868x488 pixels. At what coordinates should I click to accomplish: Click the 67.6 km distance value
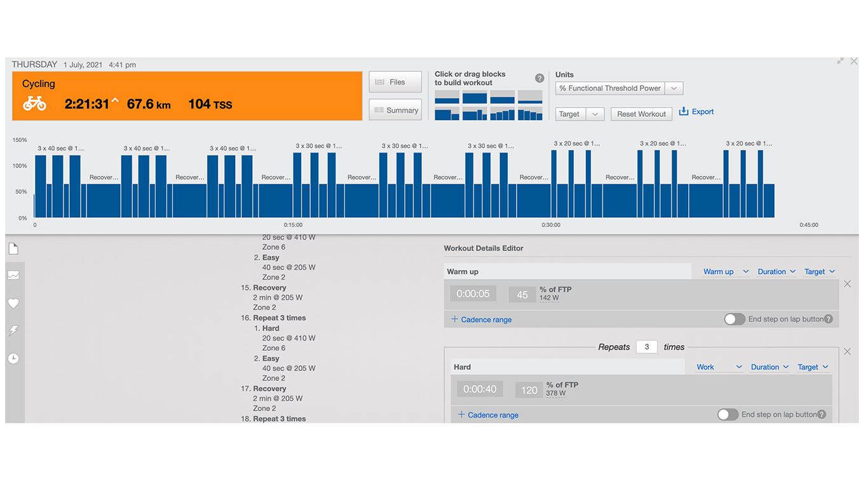tap(149, 104)
